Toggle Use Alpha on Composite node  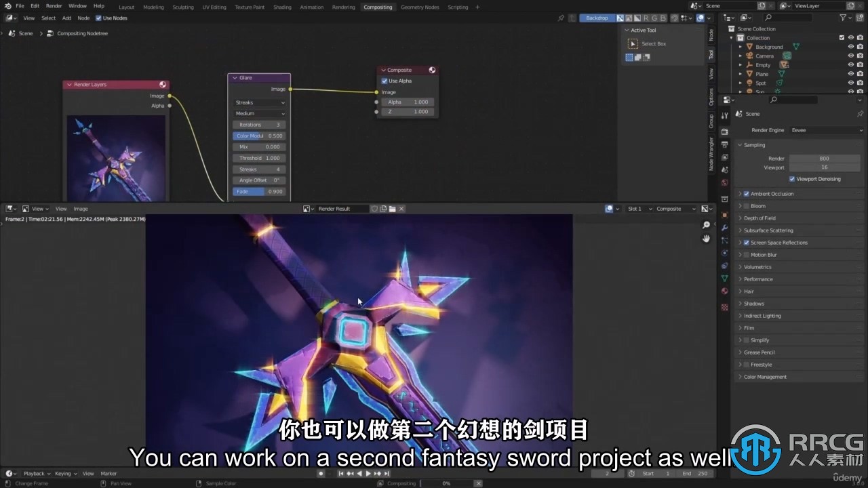coord(384,81)
